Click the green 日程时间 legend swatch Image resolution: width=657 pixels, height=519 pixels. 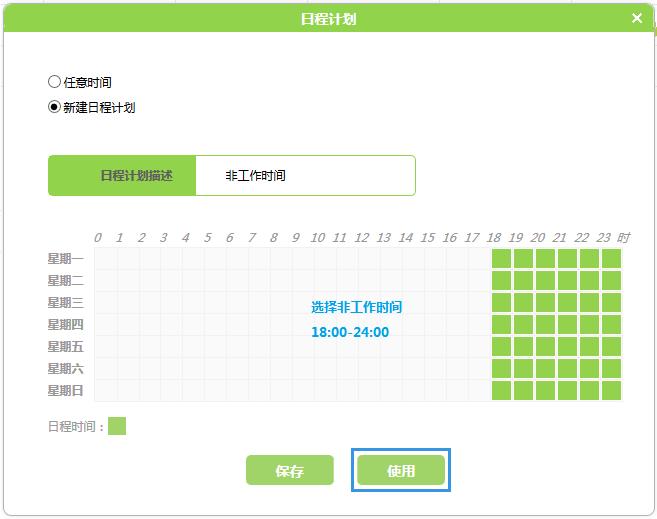tap(117, 426)
